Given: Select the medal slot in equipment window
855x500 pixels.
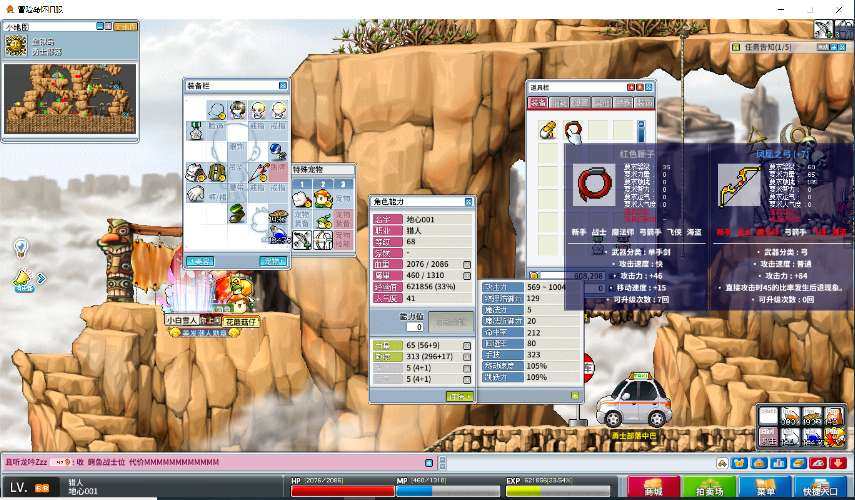Looking at the screenshot, I should coord(196,131).
